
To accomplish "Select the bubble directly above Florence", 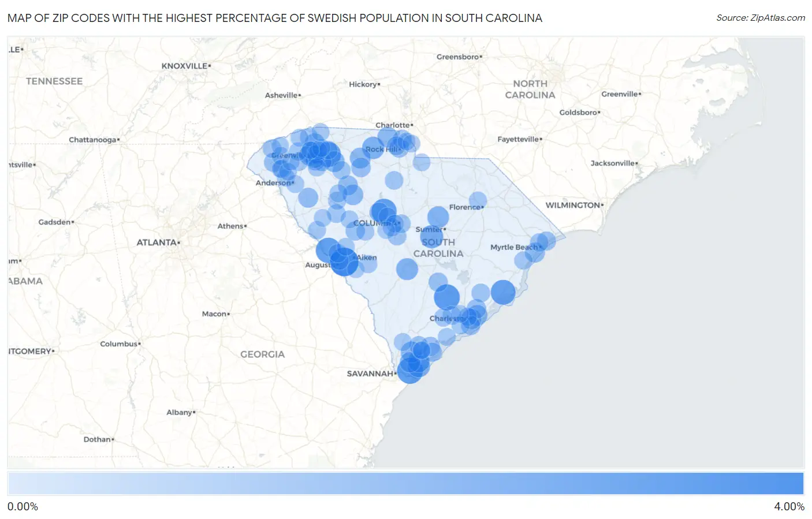I will tap(478, 201).
